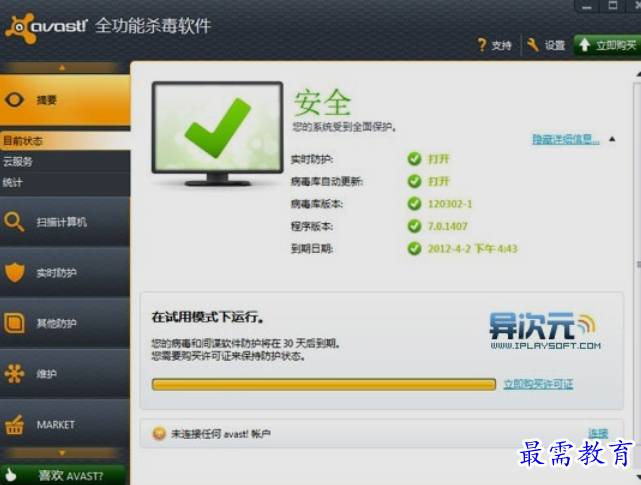The height and width of the screenshot is (485, 641).
Task: Click 打开 status next to 实时防护
Action: pyautogui.click(x=439, y=159)
